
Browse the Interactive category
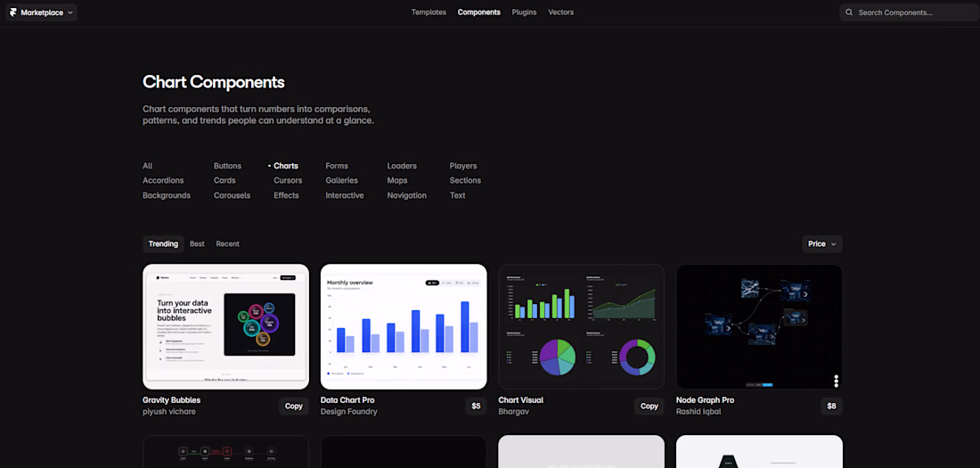[x=345, y=195]
